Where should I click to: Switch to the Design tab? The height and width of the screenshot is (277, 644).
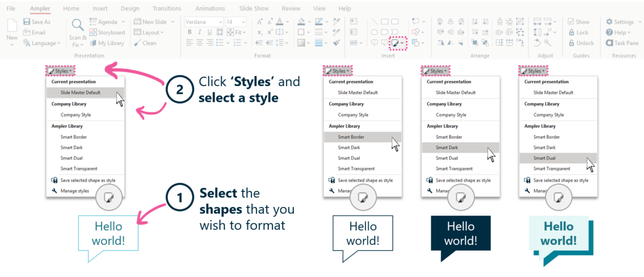[x=130, y=9]
